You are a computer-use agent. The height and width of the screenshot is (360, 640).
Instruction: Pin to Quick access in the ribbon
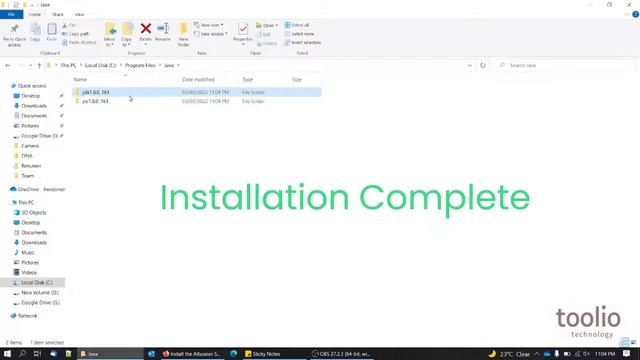(x=14, y=35)
